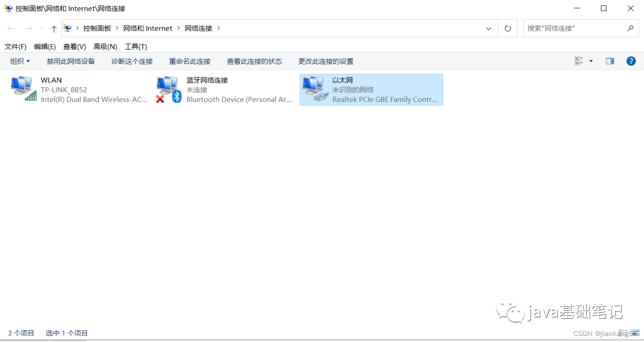Open the 编辑(E) menu
This screenshot has height=342, width=644.
[45, 47]
